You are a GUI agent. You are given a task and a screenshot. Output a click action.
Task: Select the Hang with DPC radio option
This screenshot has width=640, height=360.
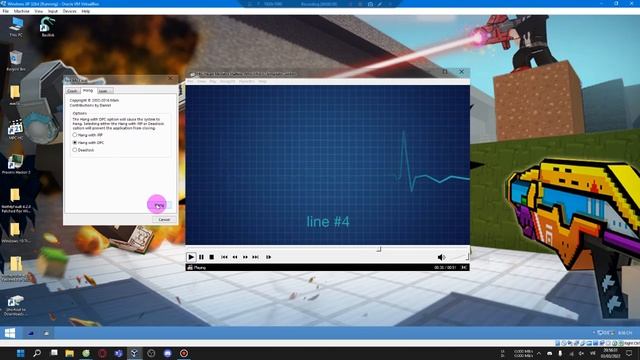point(75,142)
